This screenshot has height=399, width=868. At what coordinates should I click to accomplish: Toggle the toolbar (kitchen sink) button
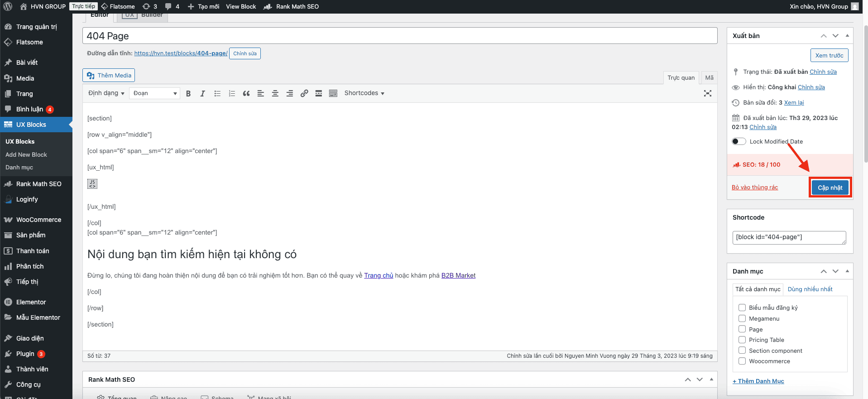333,93
